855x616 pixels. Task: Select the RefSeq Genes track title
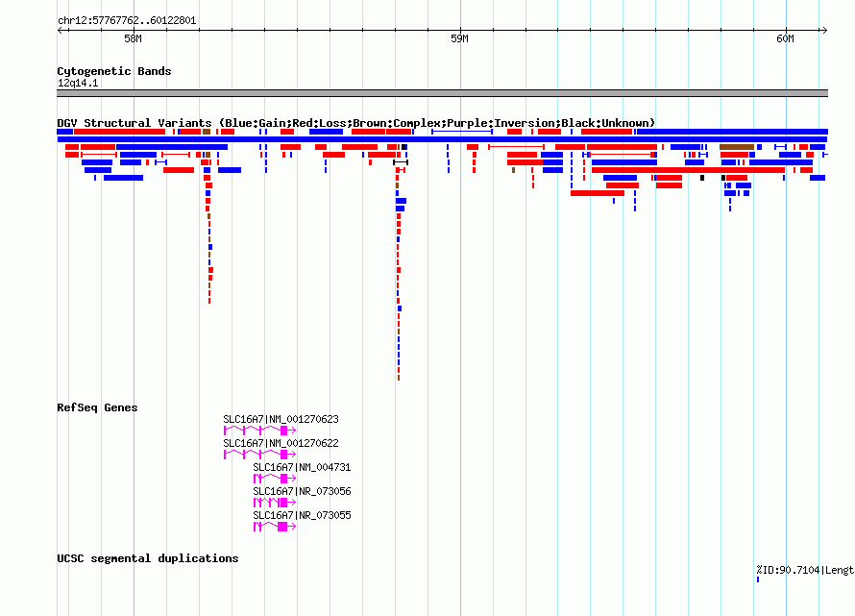[x=97, y=407]
